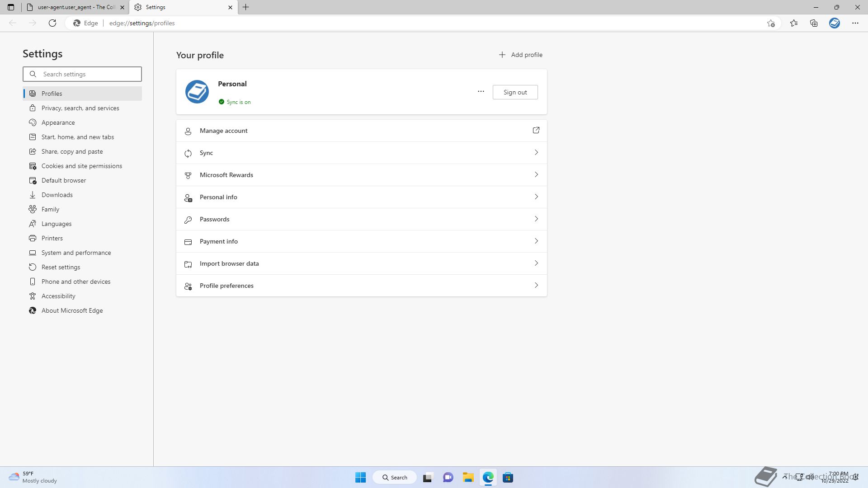The image size is (868, 488).
Task: Click the Personal profile picture
Action: coord(197,92)
